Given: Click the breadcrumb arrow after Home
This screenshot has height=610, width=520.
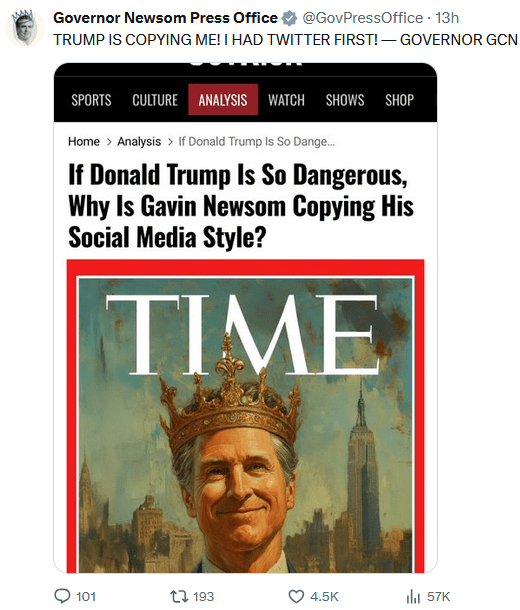Looking at the screenshot, I should click(109, 142).
